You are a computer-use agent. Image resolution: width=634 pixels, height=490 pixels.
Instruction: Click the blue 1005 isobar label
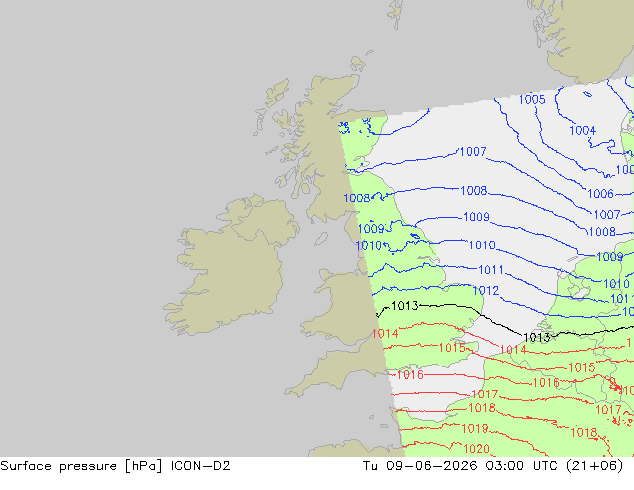(532, 99)
